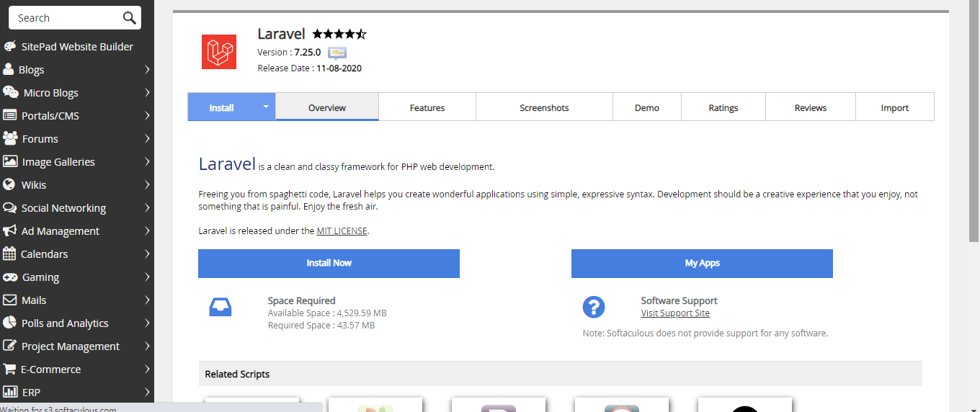The height and width of the screenshot is (412, 980).
Task: Open the MIT LICENSE link
Action: coord(342,231)
